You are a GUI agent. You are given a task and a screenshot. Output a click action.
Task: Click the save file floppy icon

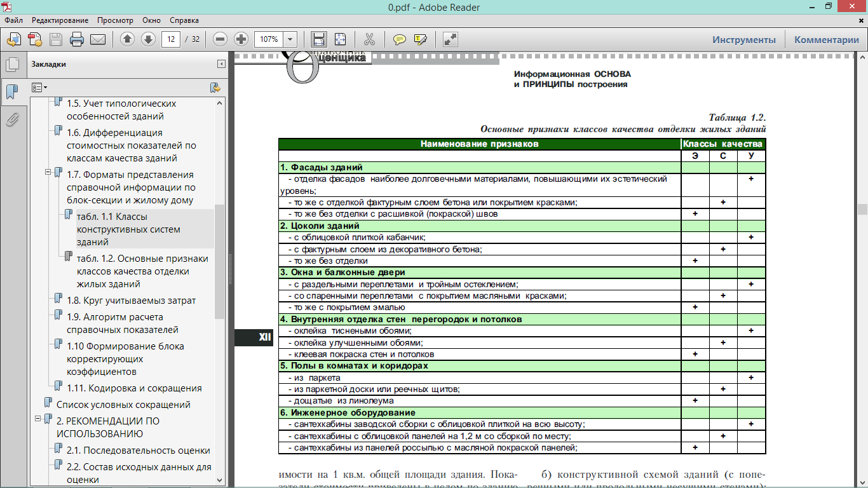point(56,39)
